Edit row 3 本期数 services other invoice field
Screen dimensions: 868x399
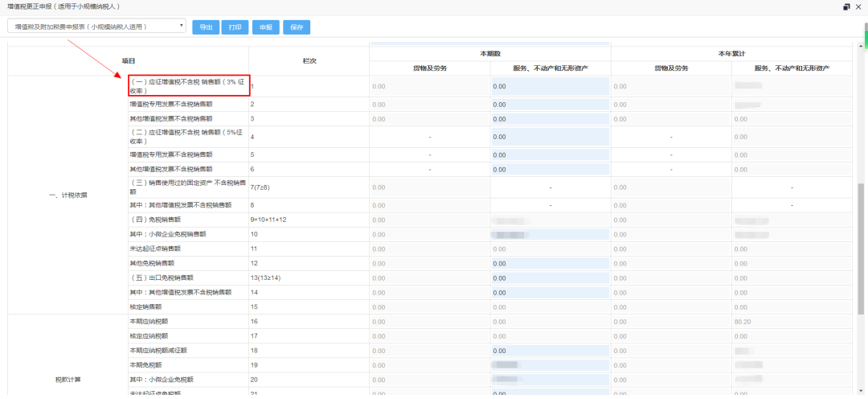point(551,118)
